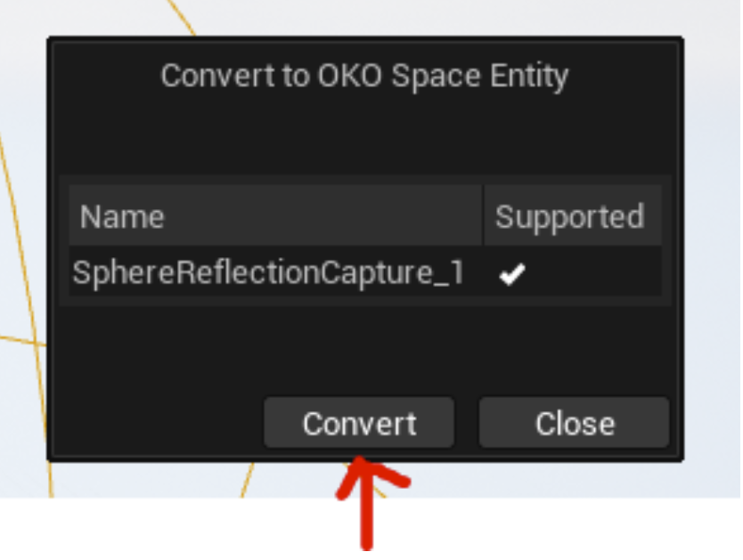
Task: Click the orange curve in the viewport
Action: click(20, 339)
